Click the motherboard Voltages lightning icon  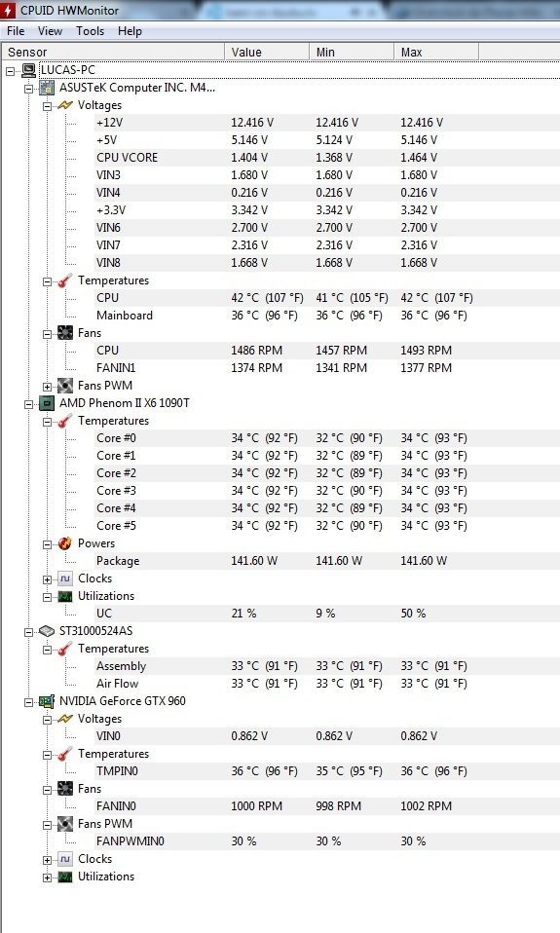[x=65, y=105]
